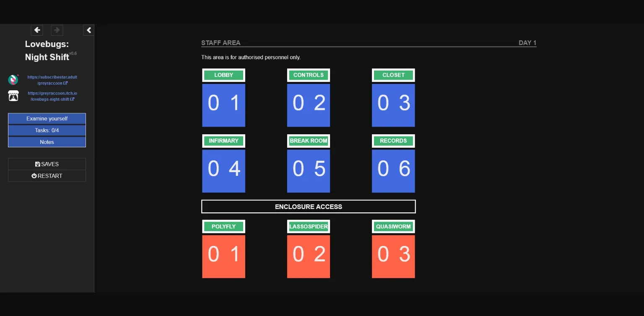Open the greyraccoon.itch.io lovebugs link

tap(52, 96)
